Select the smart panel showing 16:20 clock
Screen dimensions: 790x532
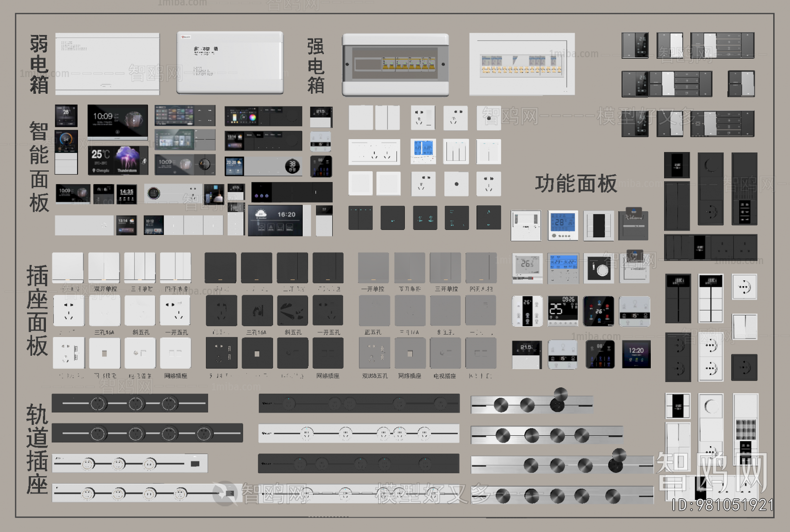[279, 220]
